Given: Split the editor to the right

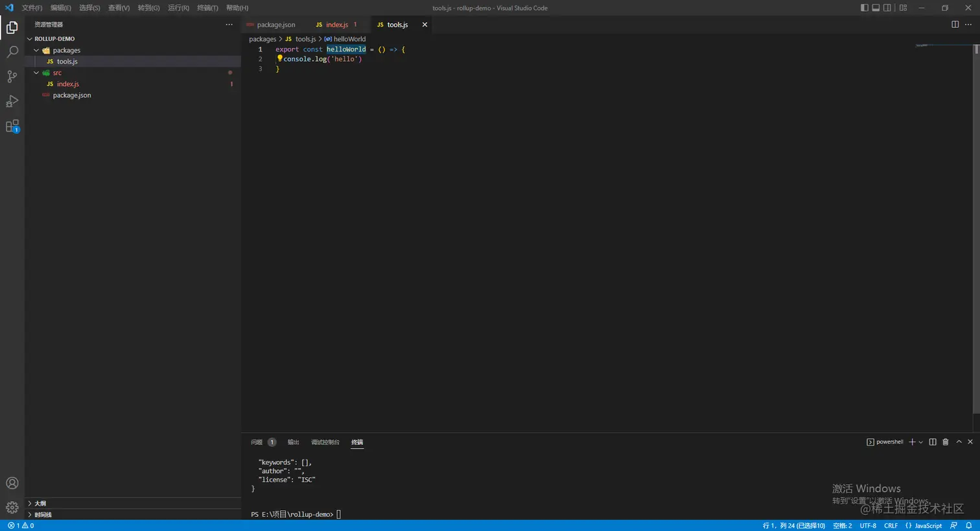Looking at the screenshot, I should (955, 25).
